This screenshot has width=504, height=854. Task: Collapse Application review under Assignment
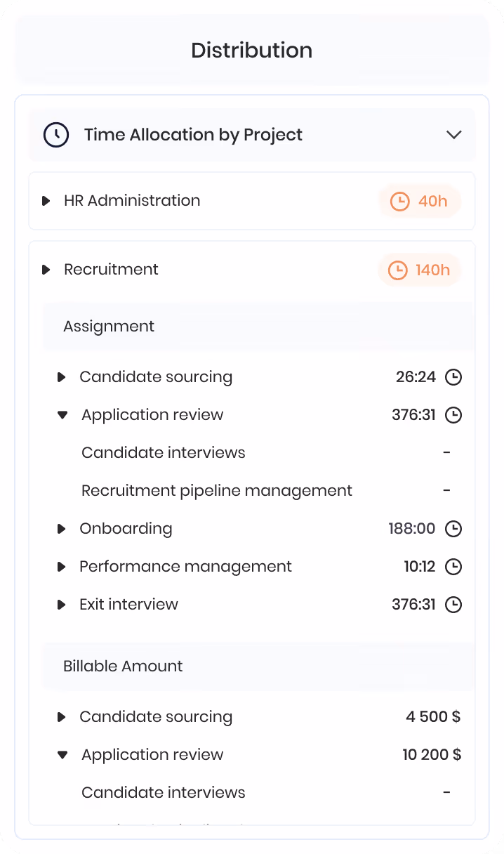click(x=62, y=416)
